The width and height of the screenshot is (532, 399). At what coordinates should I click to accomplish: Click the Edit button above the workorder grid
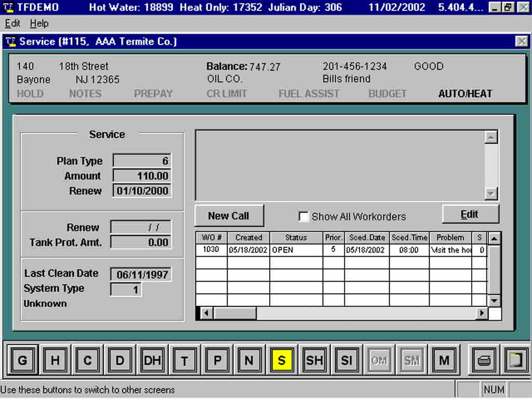tap(470, 214)
